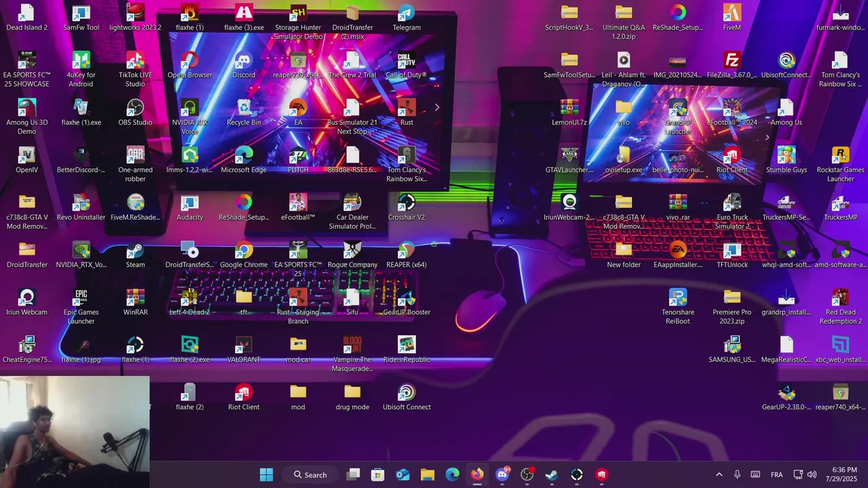Open the Among Us 3D Demo shortcut
This screenshot has height=488, width=868.
click(26, 117)
